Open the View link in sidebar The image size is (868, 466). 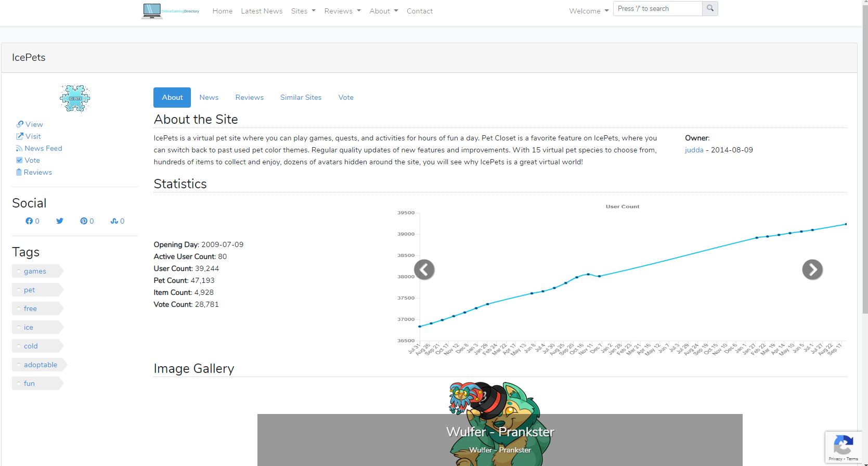pyautogui.click(x=30, y=124)
